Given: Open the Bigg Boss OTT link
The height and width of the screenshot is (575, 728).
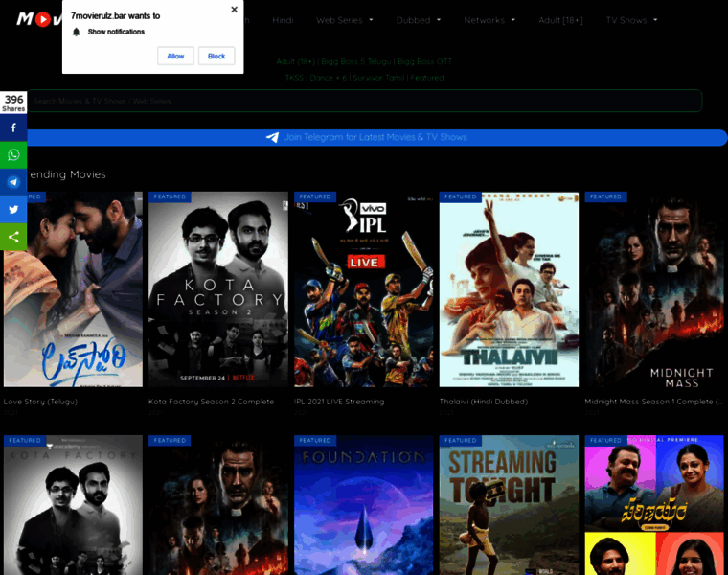Looking at the screenshot, I should pyautogui.click(x=424, y=61).
